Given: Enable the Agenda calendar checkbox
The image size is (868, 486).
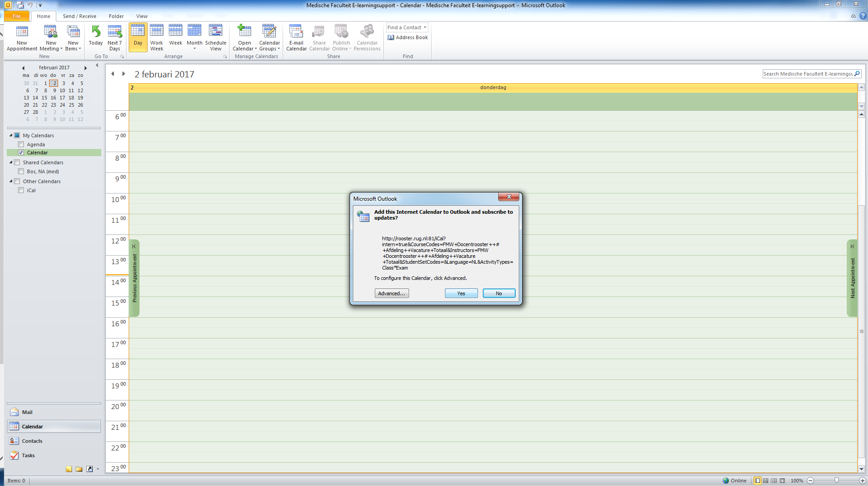Looking at the screenshot, I should tap(21, 144).
